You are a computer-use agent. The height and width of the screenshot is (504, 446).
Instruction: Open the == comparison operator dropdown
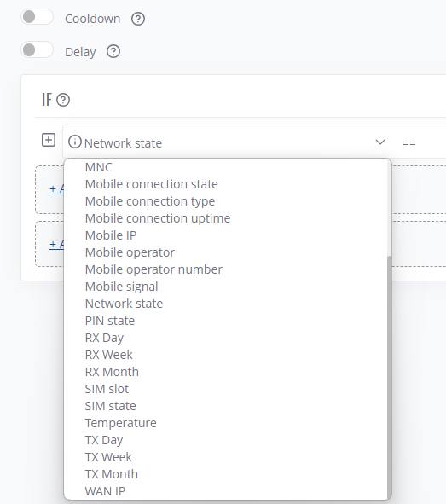409,143
